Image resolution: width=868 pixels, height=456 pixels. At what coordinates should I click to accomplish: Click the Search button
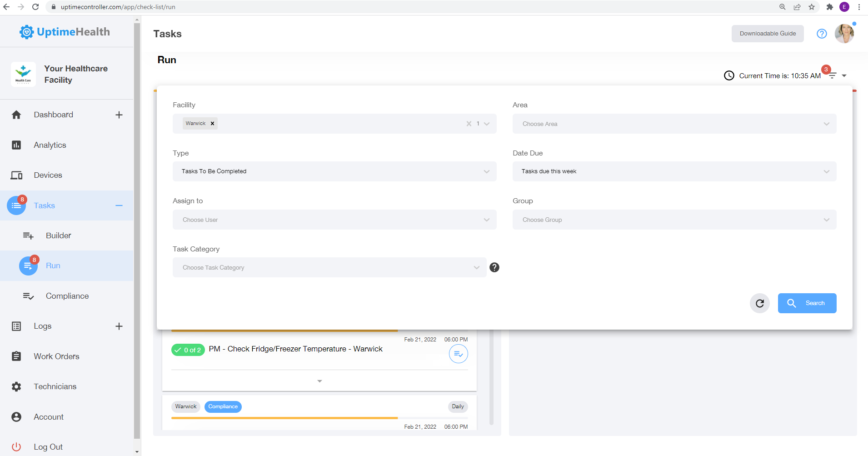(807, 303)
